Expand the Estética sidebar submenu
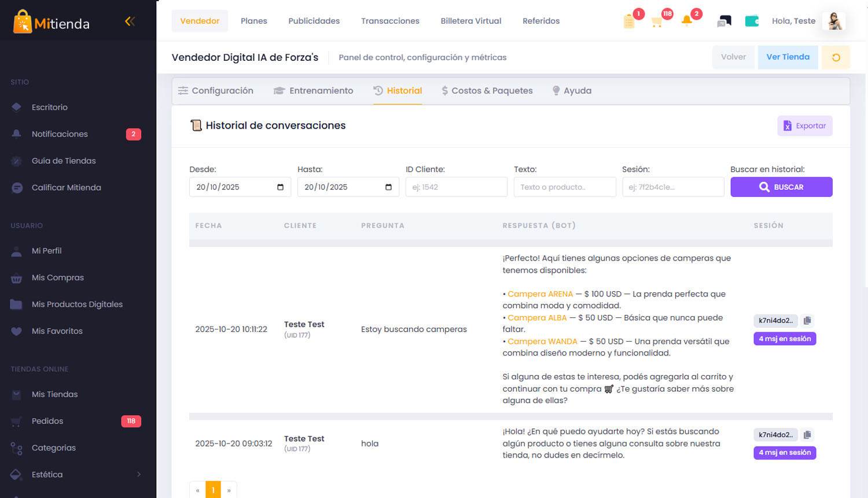The height and width of the screenshot is (498, 868). pos(139,474)
